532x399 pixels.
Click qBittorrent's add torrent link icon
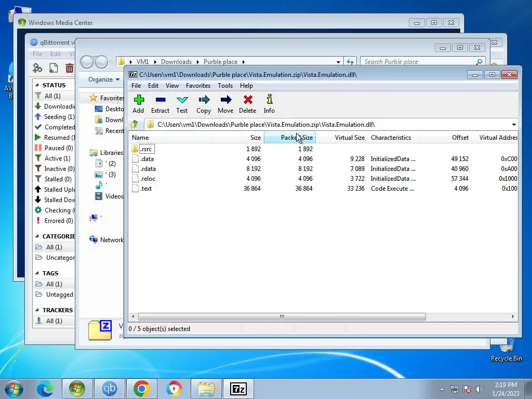tap(37, 68)
